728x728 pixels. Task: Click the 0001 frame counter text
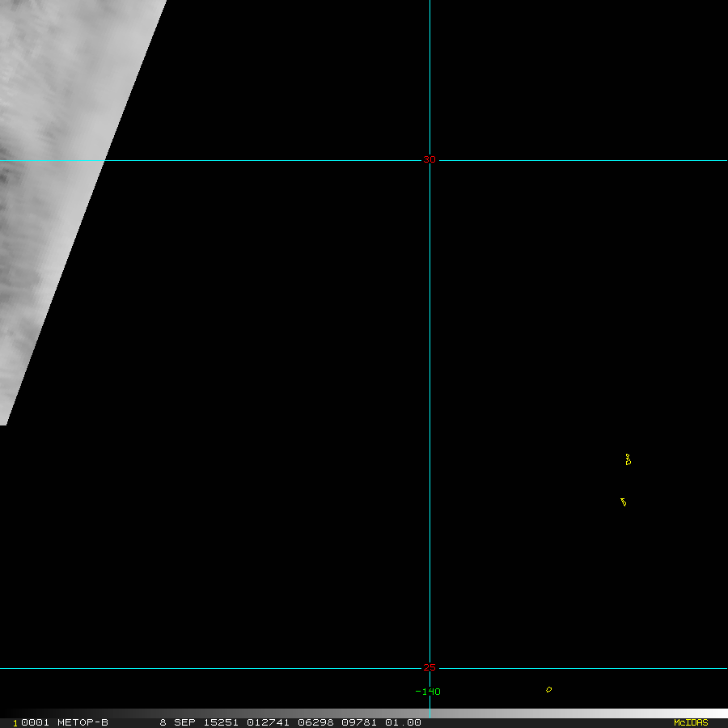(36, 722)
